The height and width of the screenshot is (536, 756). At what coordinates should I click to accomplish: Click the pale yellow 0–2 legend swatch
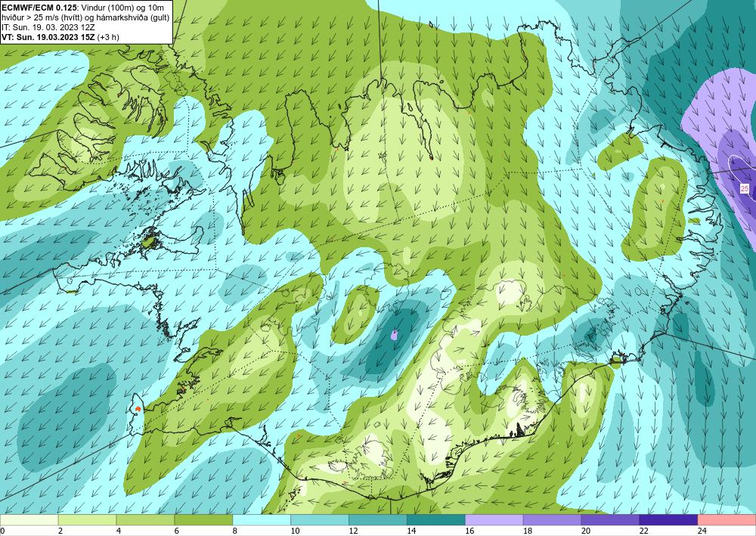(x=29, y=520)
